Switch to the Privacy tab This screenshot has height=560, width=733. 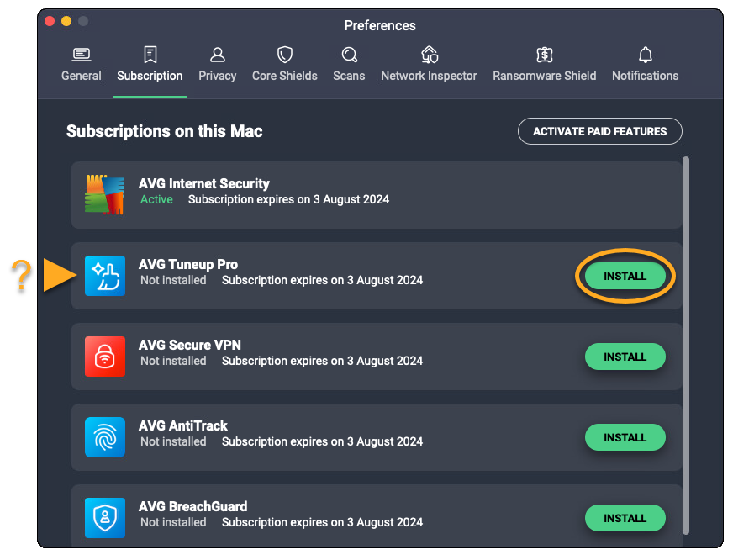click(x=217, y=65)
